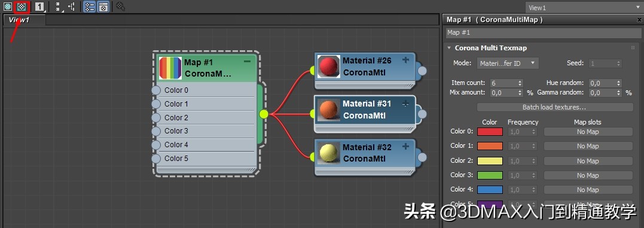This screenshot has width=644, height=228.
Task: Click Color 0 No Map button
Action: point(588,132)
